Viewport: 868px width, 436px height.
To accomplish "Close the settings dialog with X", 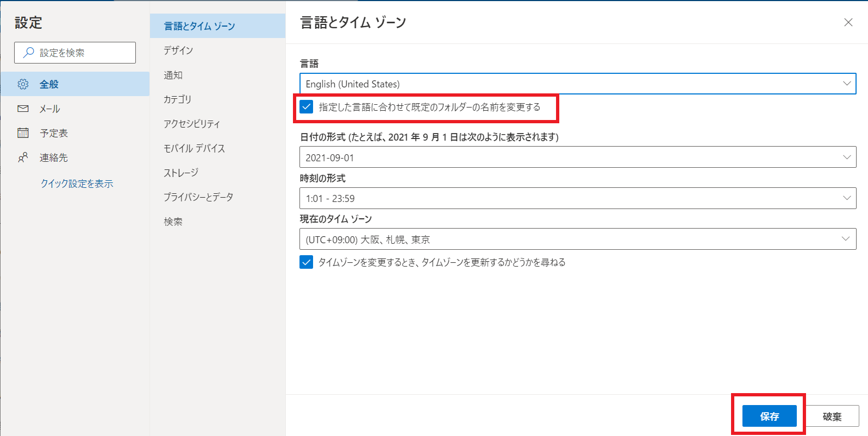I will [x=848, y=22].
